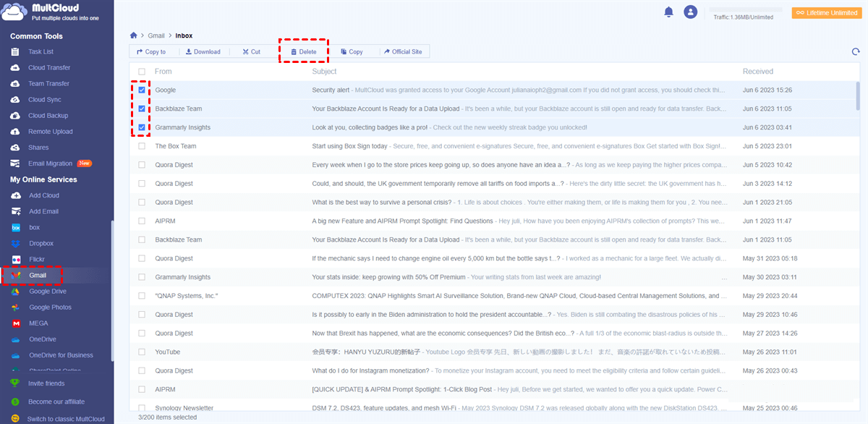Click the Official Site toolbar button
This screenshot has width=868, height=424.
[403, 51]
